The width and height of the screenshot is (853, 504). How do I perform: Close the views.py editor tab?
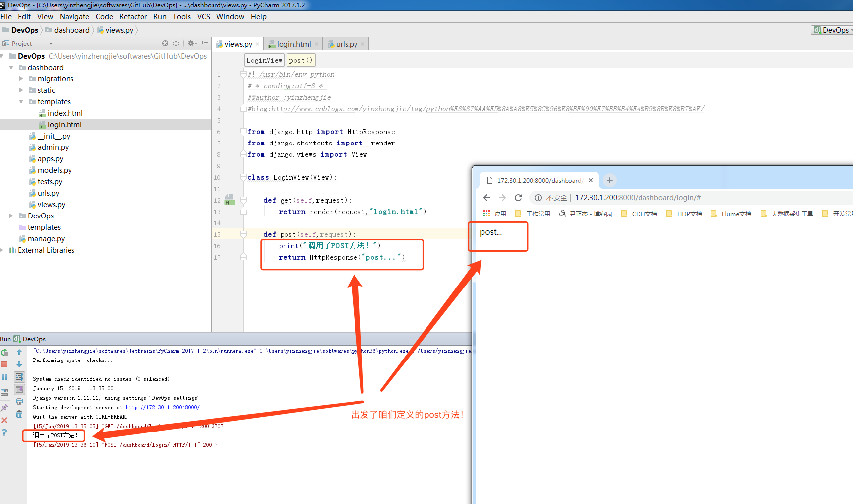[x=257, y=44]
